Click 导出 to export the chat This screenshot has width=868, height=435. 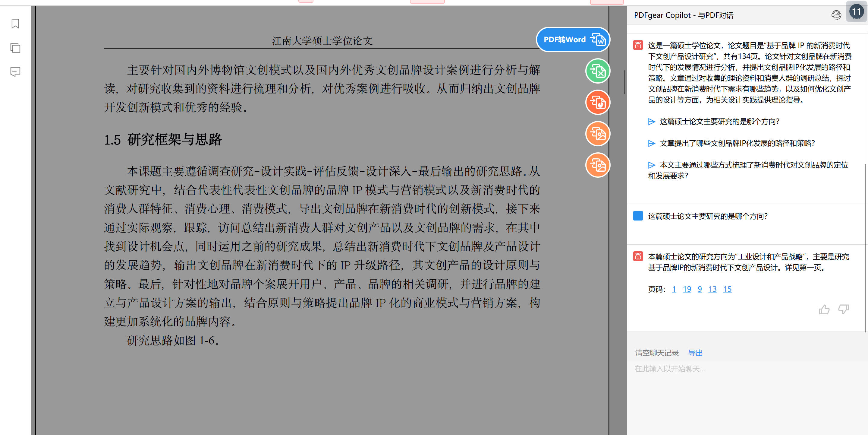[696, 353]
